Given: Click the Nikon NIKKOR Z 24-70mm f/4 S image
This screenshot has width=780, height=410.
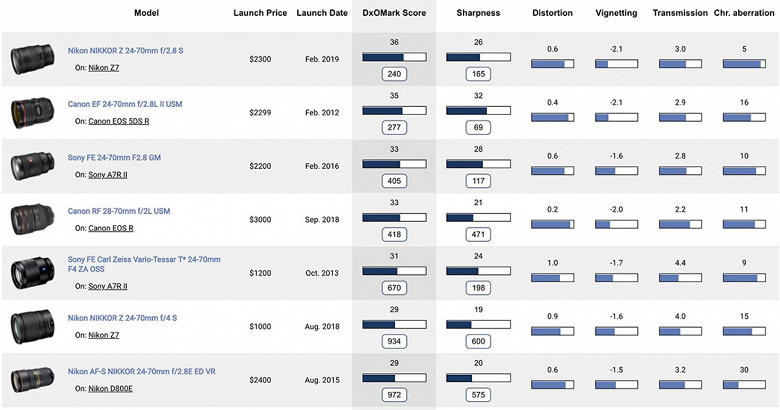Looking at the screenshot, I should tap(33, 326).
